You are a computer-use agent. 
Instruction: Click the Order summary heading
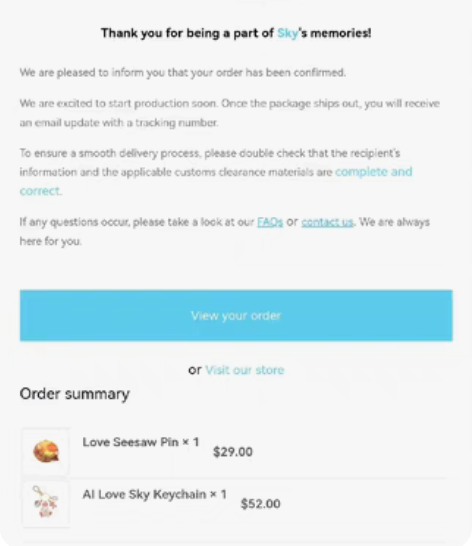[75, 394]
